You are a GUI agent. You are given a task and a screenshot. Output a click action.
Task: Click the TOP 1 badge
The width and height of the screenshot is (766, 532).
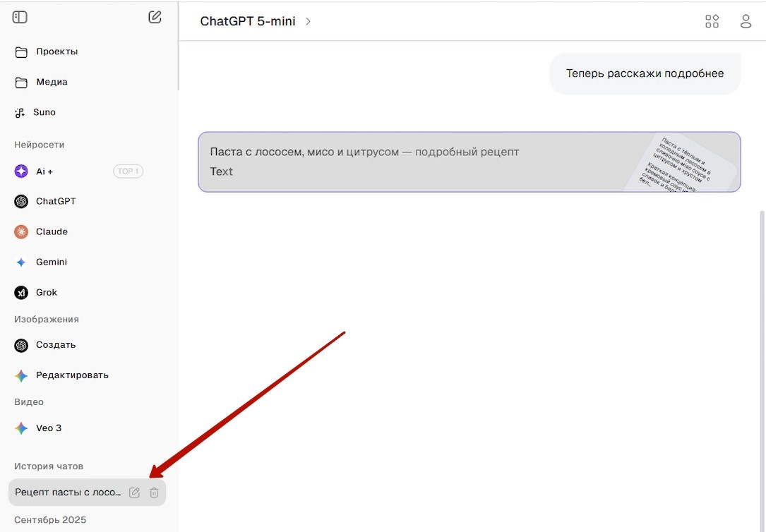click(x=128, y=171)
